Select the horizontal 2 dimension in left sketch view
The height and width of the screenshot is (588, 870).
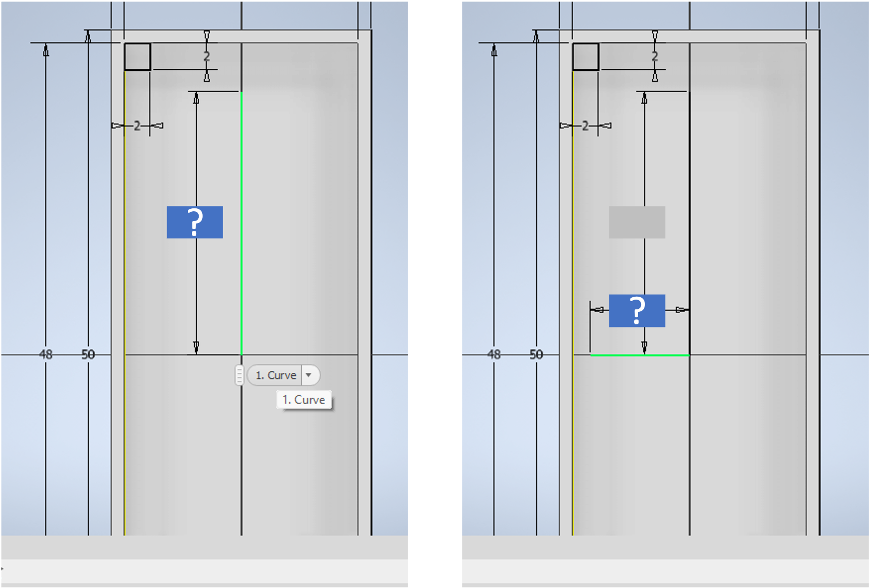(137, 126)
